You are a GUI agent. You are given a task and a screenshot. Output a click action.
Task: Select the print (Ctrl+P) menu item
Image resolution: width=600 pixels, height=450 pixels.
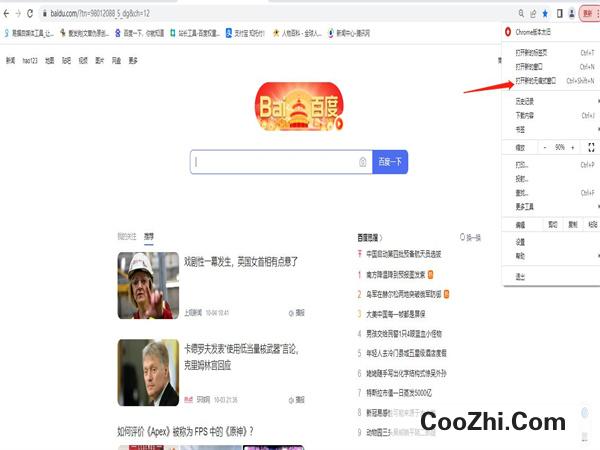(551, 165)
